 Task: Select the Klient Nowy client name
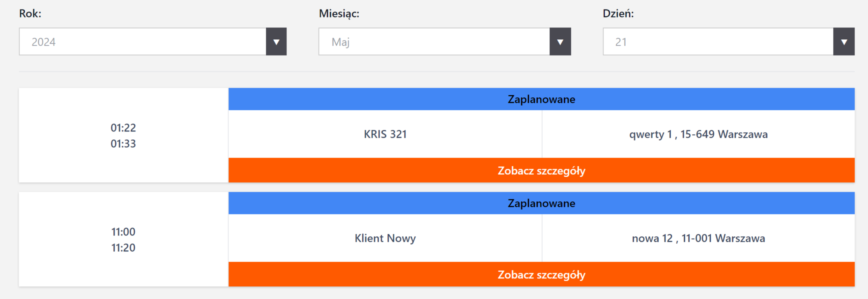(x=385, y=238)
